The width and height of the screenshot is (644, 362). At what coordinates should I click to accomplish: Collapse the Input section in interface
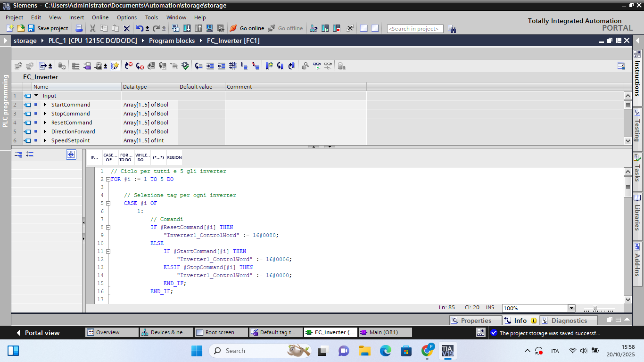point(36,96)
